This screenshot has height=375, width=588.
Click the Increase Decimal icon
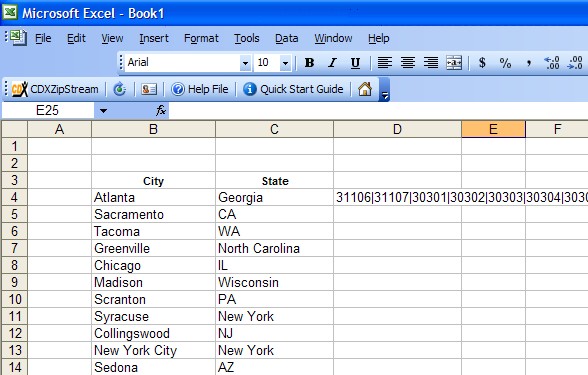pos(552,63)
